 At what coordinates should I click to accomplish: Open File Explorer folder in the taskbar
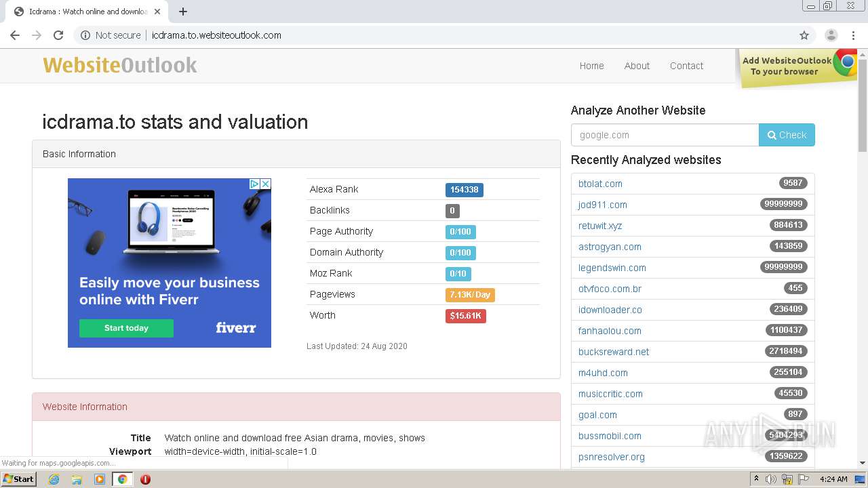coord(77,479)
